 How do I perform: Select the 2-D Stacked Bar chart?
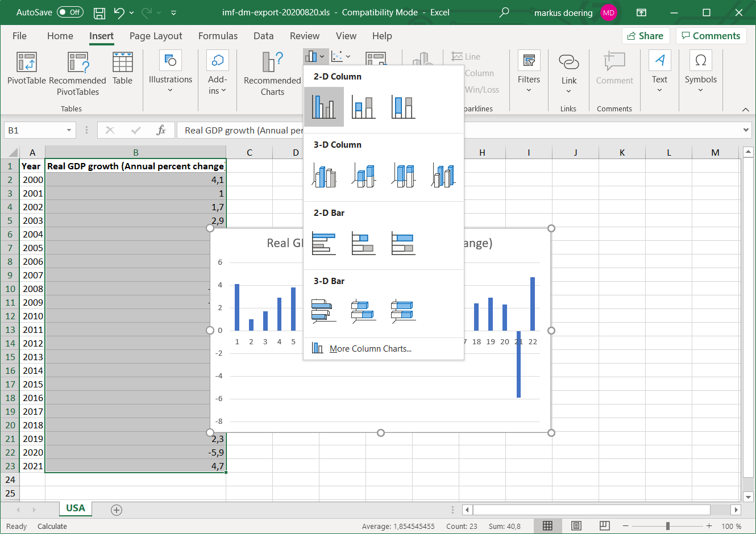[363, 243]
